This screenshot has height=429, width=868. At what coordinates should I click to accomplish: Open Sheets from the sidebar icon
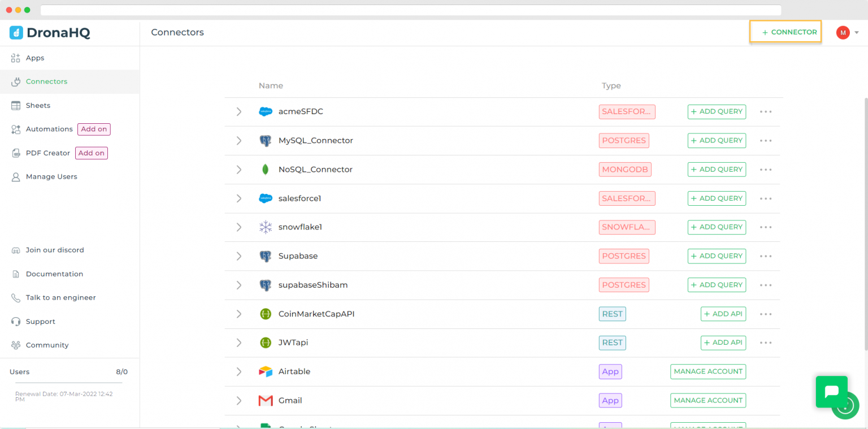[x=14, y=105]
